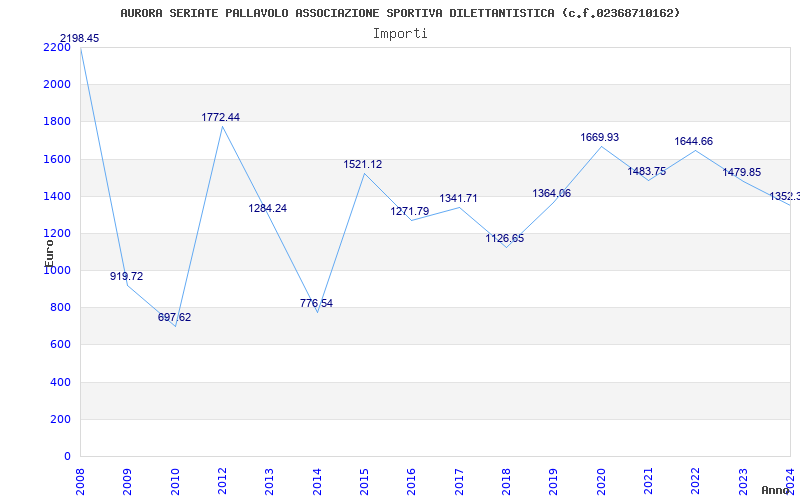Viewport: 800px width, 500px height.
Task: Click the 800 y-axis tick label
Action: pyautogui.click(x=60, y=308)
